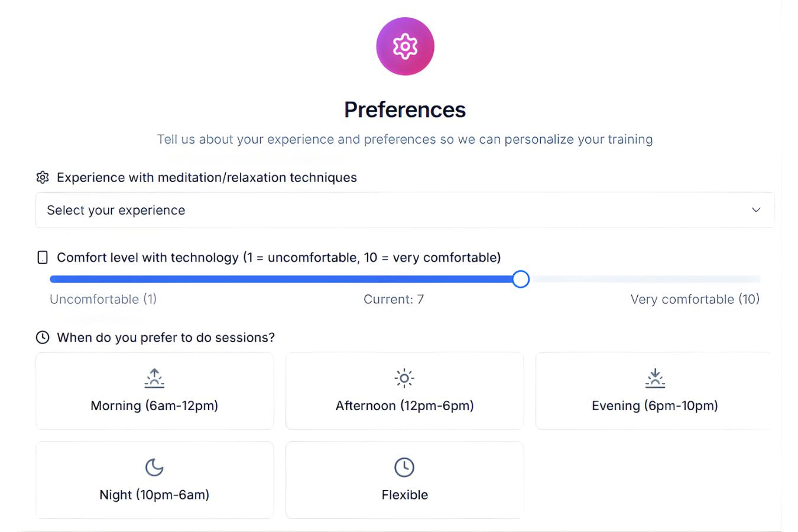The width and height of the screenshot is (798, 532).
Task: Click the Uncomfortable (1) slider label
Action: tap(103, 299)
